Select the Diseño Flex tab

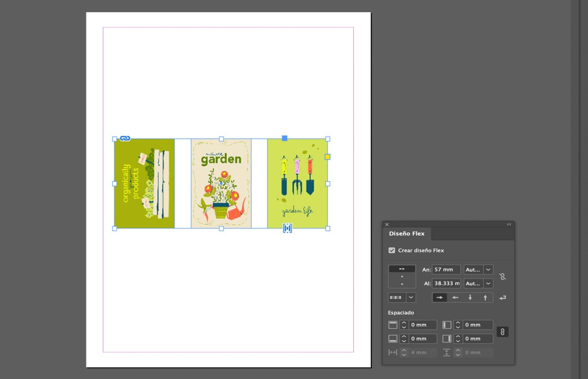coord(407,234)
